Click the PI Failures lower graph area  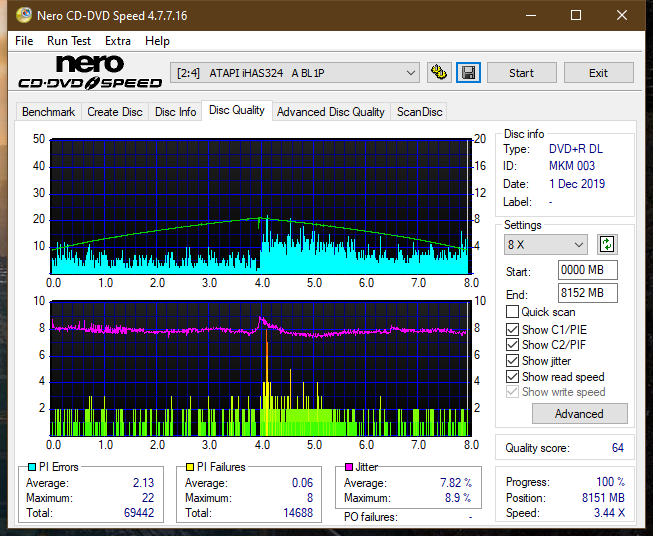click(261, 368)
